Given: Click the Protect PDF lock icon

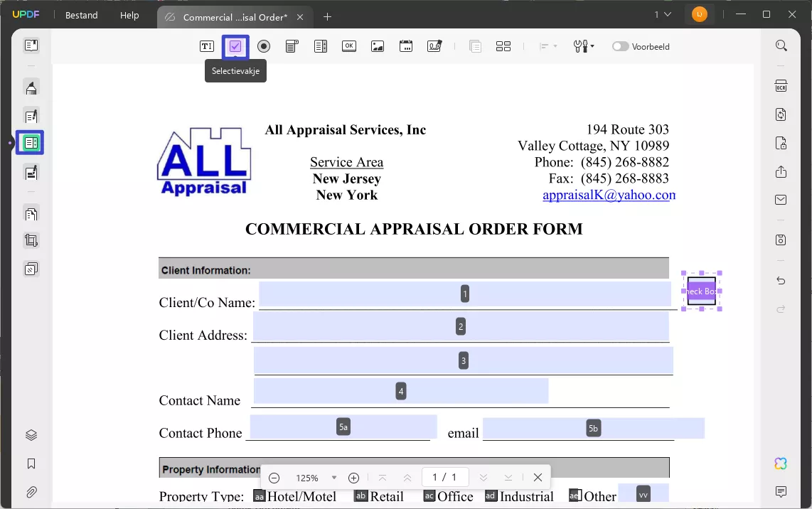Looking at the screenshot, I should pos(781,143).
